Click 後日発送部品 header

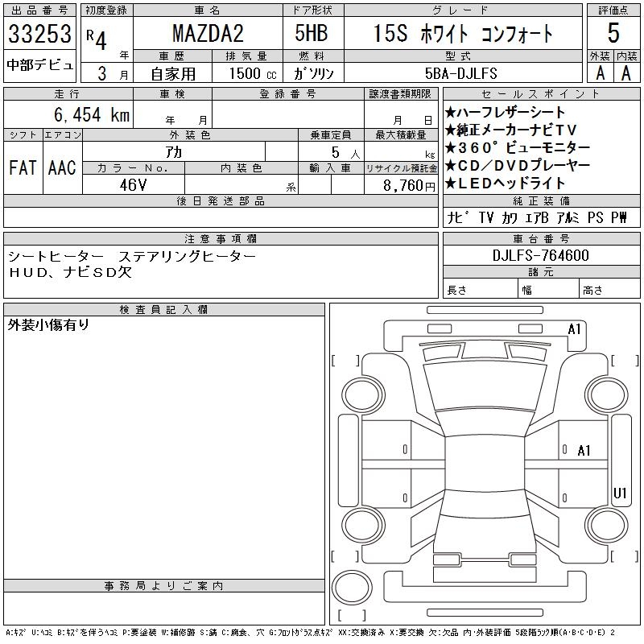click(x=221, y=200)
